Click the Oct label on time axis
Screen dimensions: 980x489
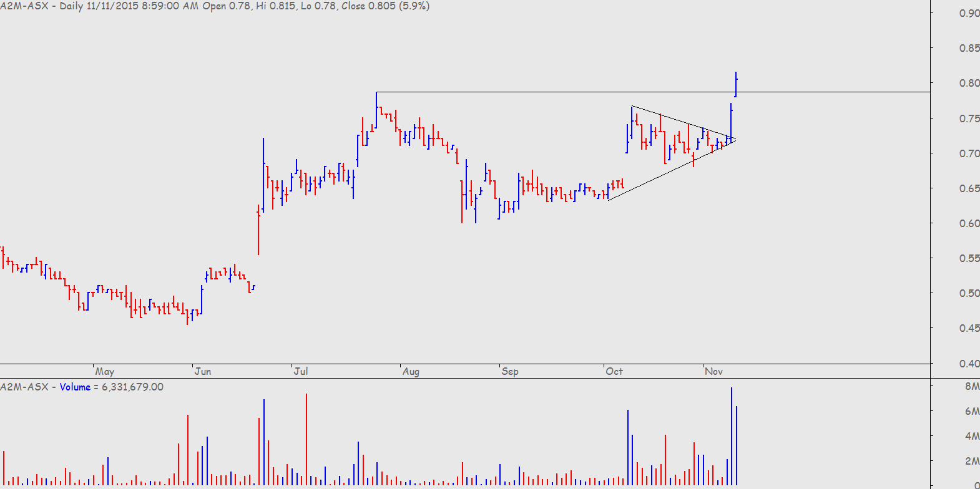(x=614, y=371)
